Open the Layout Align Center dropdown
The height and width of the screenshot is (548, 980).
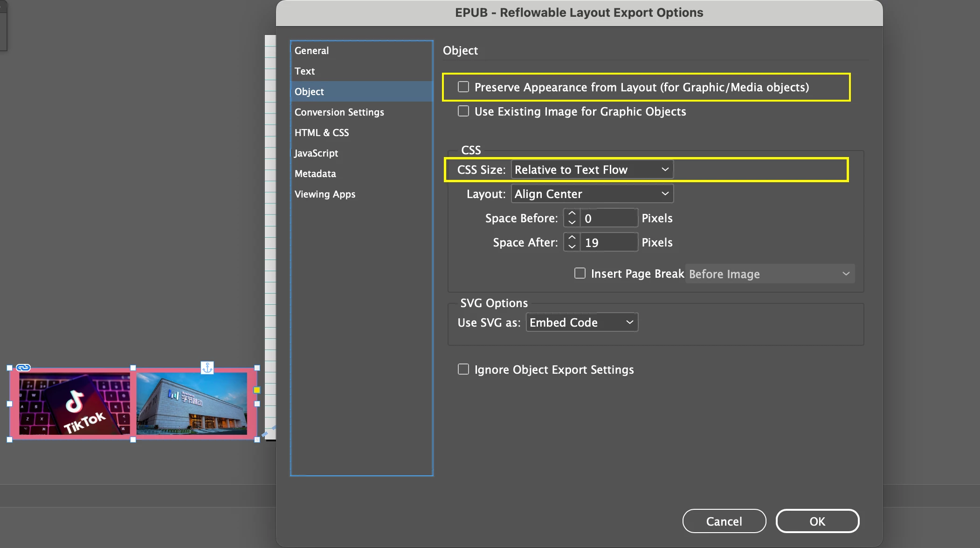[592, 194]
